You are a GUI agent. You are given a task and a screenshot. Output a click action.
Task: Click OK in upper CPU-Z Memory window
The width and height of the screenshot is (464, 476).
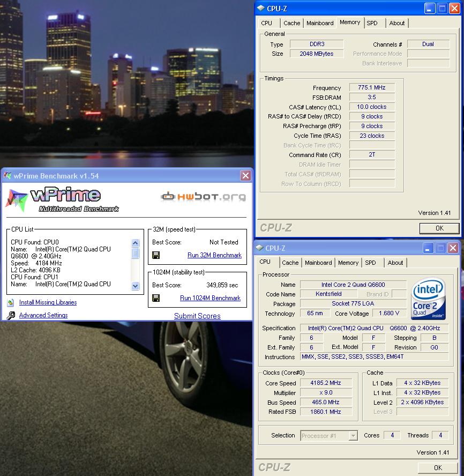[439, 228]
